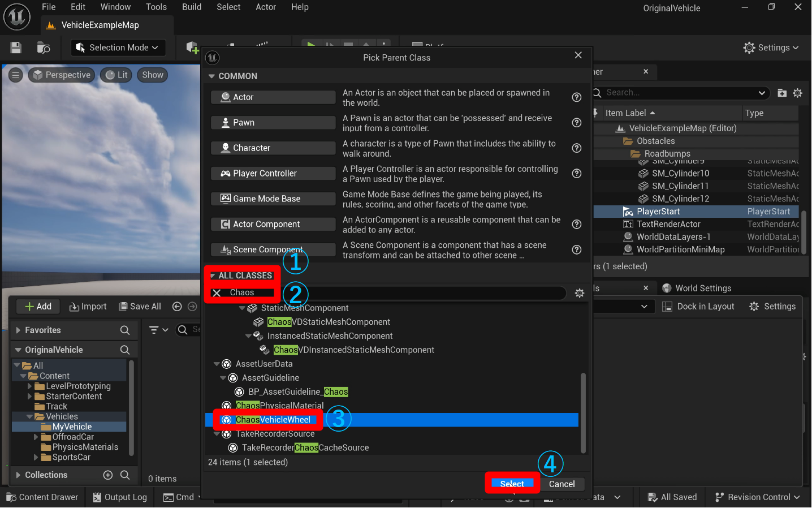Clear the Chaos search text
812x508 pixels.
pyautogui.click(x=217, y=293)
